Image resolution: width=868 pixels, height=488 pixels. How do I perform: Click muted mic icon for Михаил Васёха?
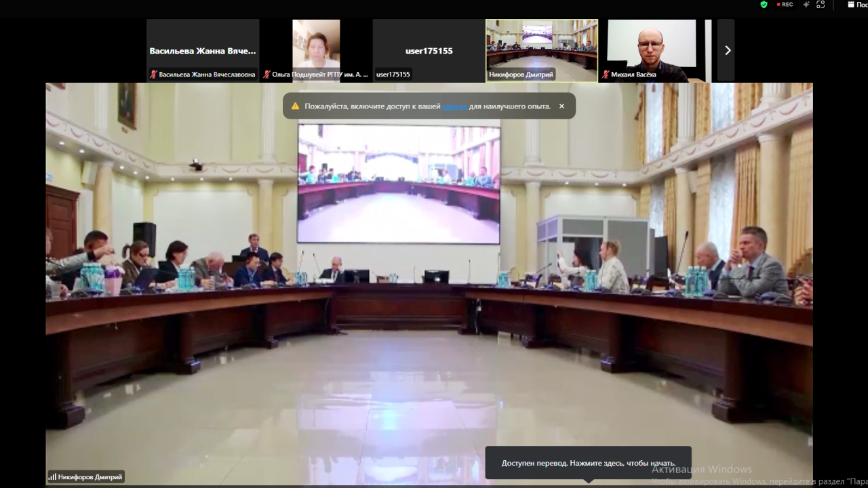pos(606,75)
